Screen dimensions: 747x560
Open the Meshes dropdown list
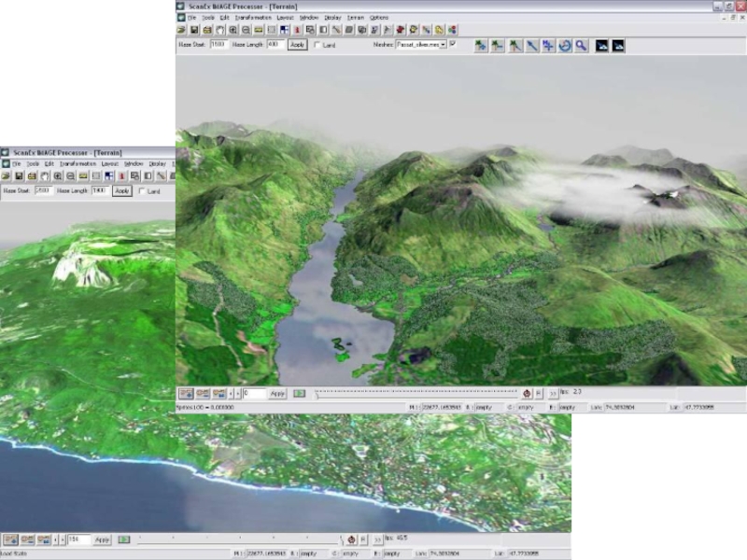pos(443,44)
